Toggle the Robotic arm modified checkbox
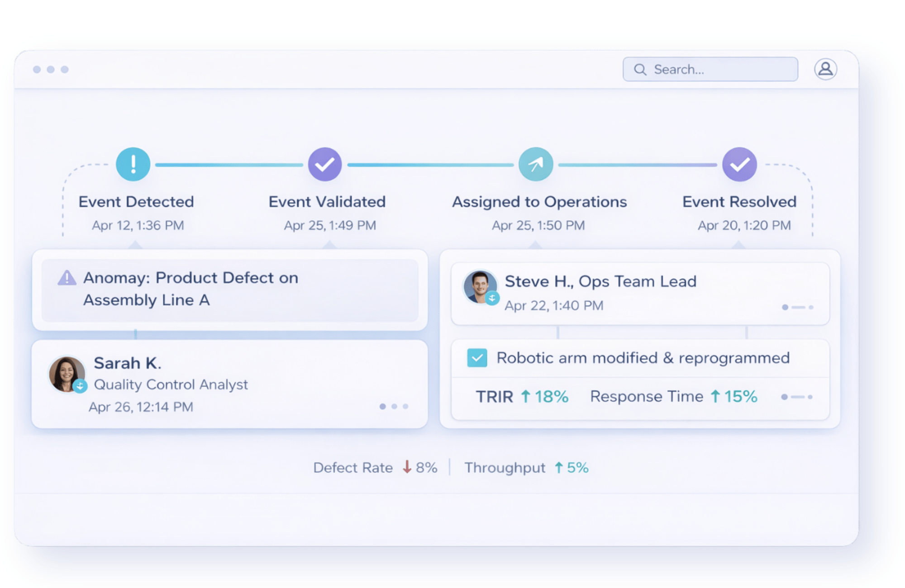Screen dimensions: 905x588 pyautogui.click(x=477, y=358)
